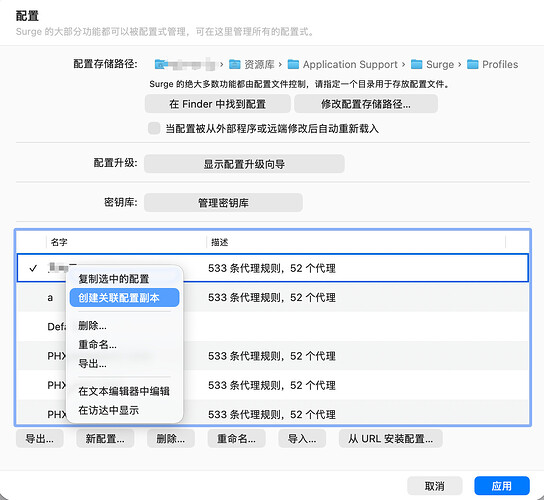Click 删除... button below profile list
The height and width of the screenshot is (500, 544).
click(171, 439)
